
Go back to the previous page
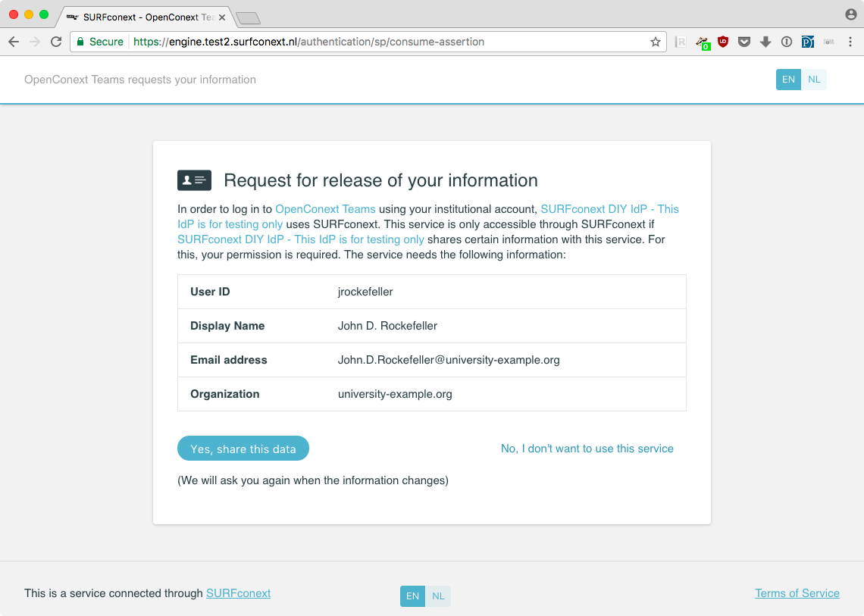[14, 42]
